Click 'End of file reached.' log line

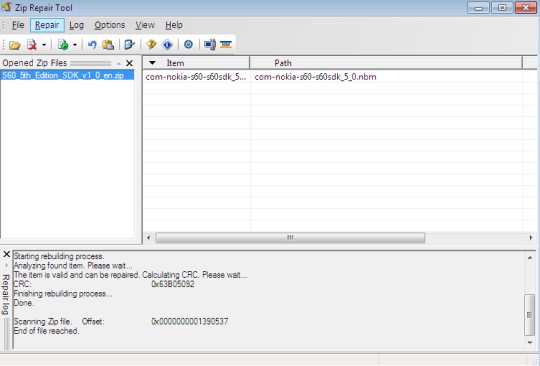pos(46,331)
